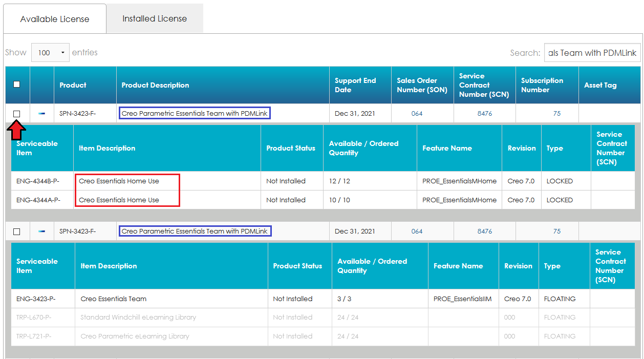The width and height of the screenshot is (644, 359).
Task: Sort by Asset Tag column header
Action: (x=610, y=85)
